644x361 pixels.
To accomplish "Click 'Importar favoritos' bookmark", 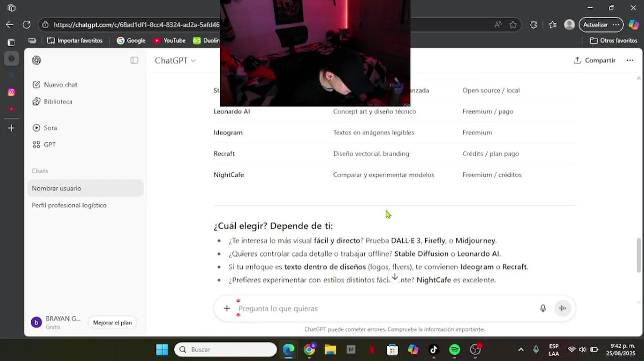I will pyautogui.click(x=75, y=40).
